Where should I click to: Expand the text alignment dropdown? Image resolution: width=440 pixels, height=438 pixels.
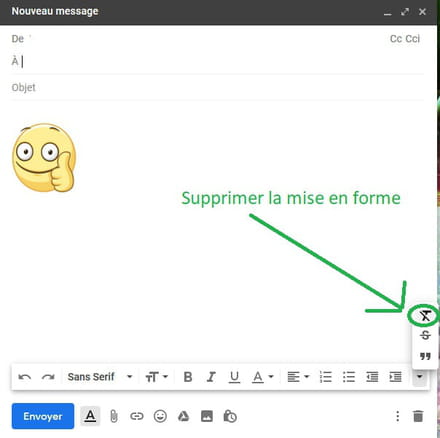click(298, 377)
